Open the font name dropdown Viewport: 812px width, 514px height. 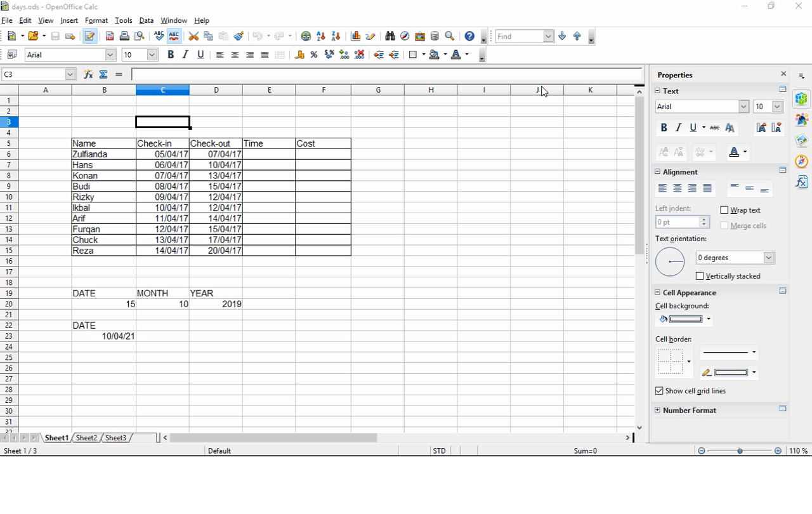110,55
